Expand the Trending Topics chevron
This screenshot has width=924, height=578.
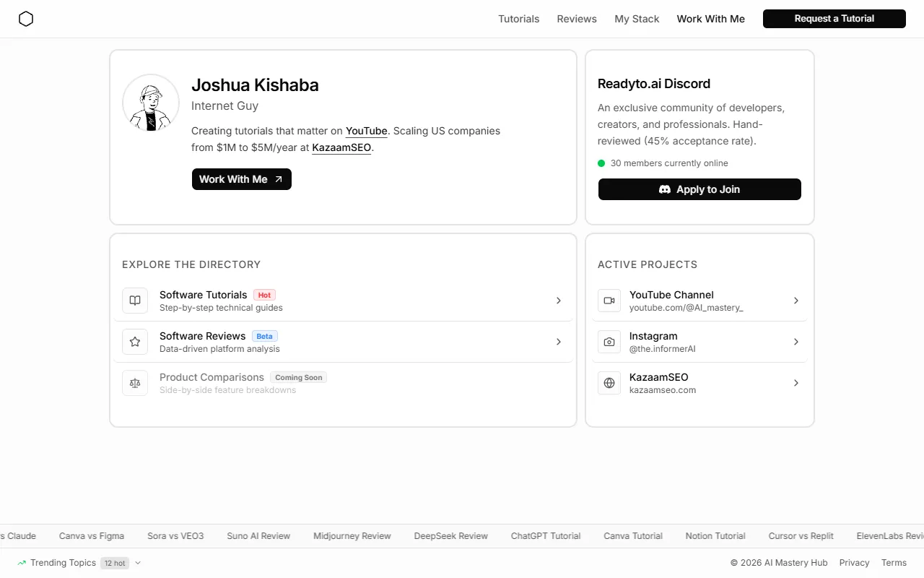click(138, 563)
